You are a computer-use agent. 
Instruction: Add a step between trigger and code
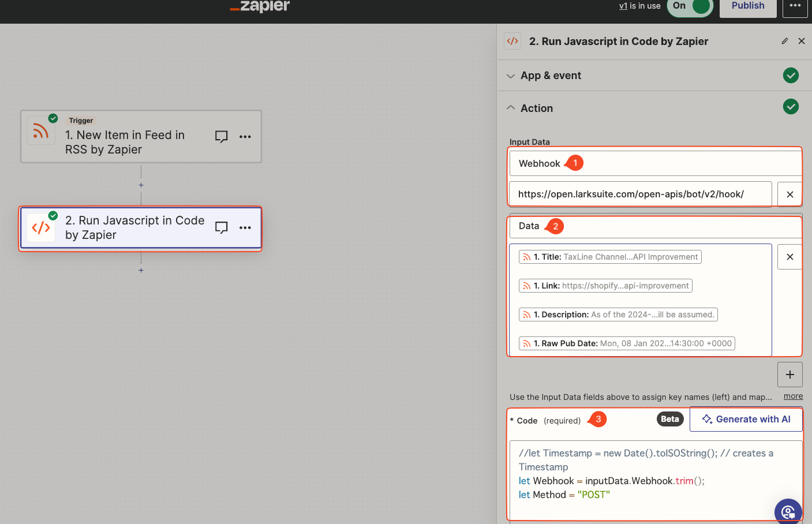coord(141,185)
